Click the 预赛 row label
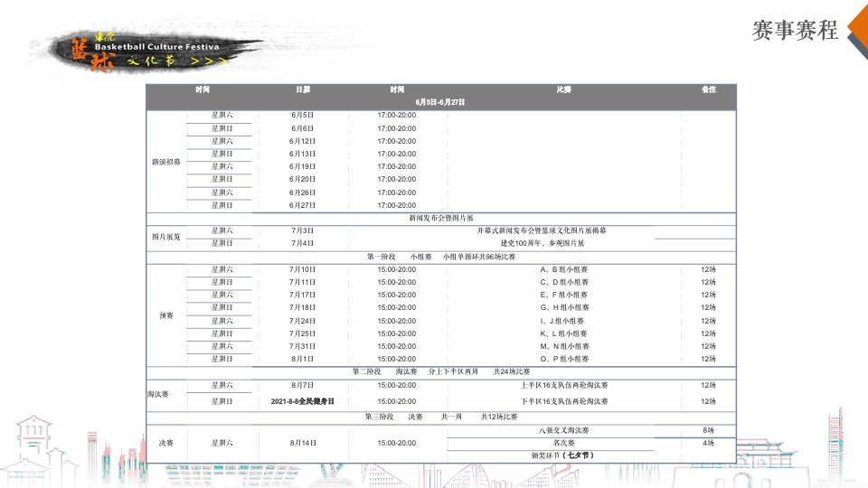Viewport: 868px width, 488px height. (166, 315)
